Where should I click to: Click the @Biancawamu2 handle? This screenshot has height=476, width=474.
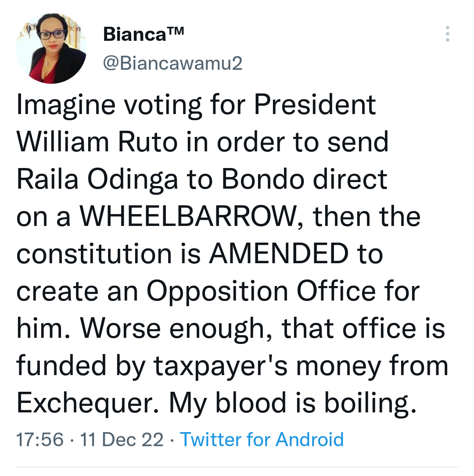pyautogui.click(x=172, y=64)
